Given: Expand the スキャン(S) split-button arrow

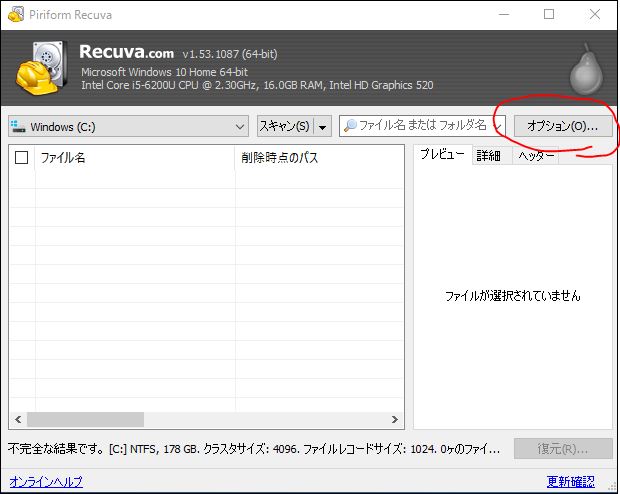Looking at the screenshot, I should (x=323, y=127).
